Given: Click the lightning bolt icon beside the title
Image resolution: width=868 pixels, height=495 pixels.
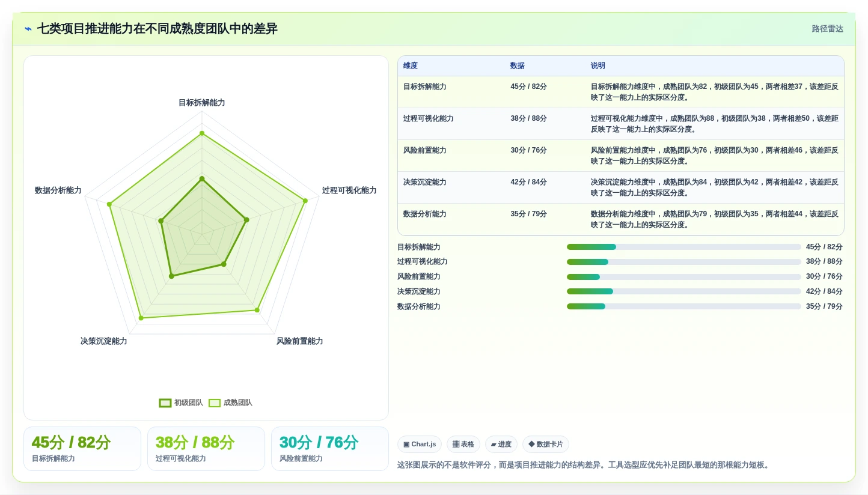Looking at the screenshot, I should coord(28,29).
